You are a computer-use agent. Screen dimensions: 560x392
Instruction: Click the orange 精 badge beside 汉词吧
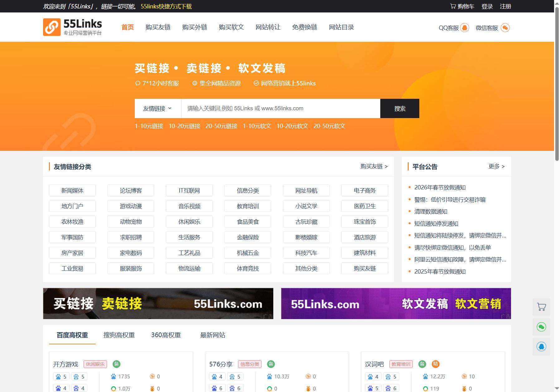point(436,364)
